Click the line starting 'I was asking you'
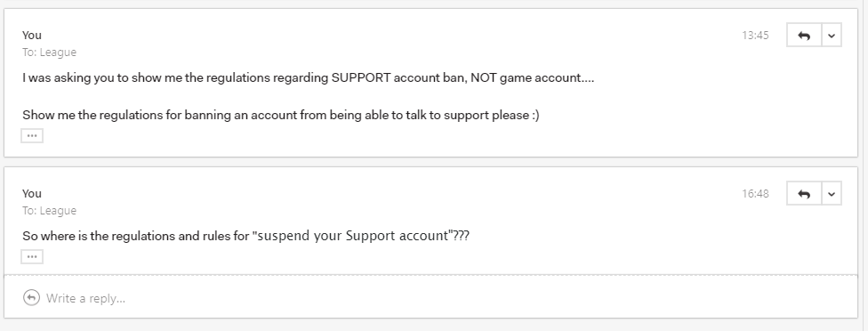The image size is (868, 331). (309, 78)
